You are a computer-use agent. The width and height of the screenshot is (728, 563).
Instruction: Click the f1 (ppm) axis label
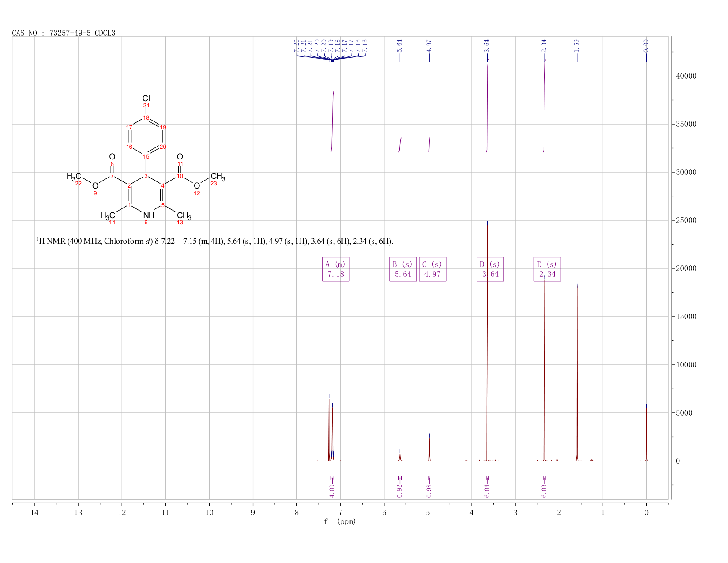[340, 521]
